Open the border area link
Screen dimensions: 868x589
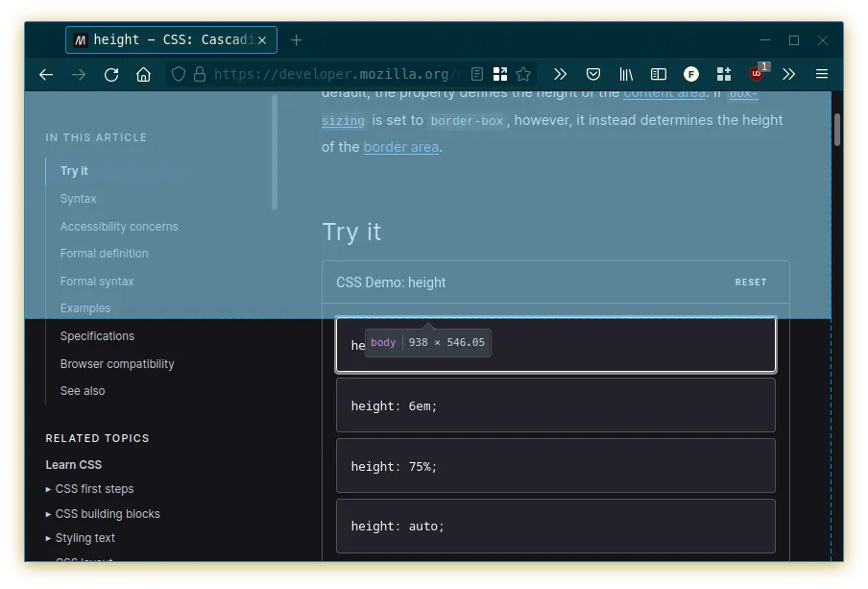pyautogui.click(x=400, y=147)
